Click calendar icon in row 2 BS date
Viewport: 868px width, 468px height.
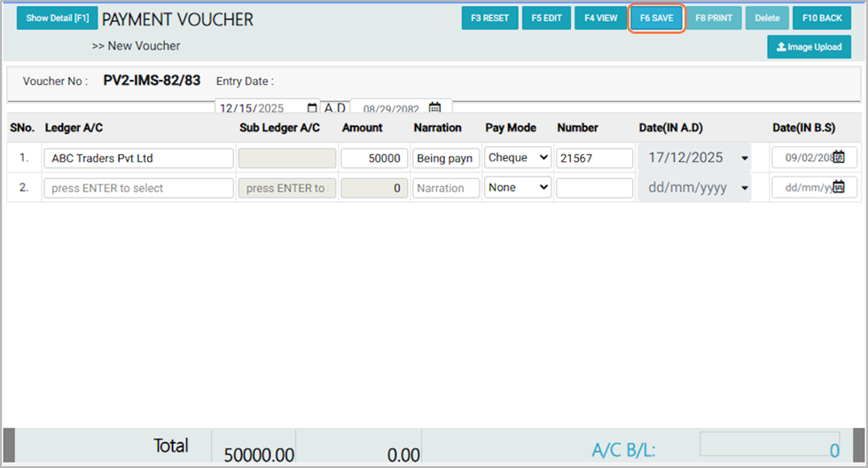[838, 187]
